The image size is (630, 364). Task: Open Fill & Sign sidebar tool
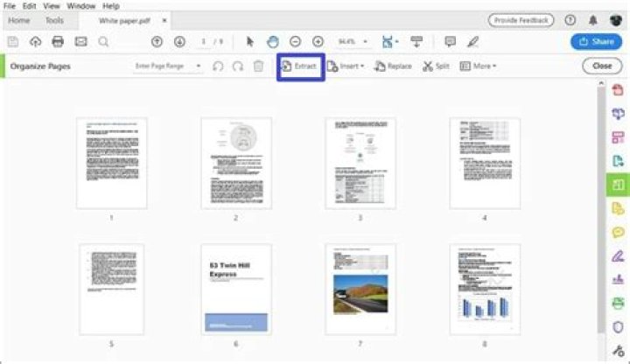pos(618,255)
